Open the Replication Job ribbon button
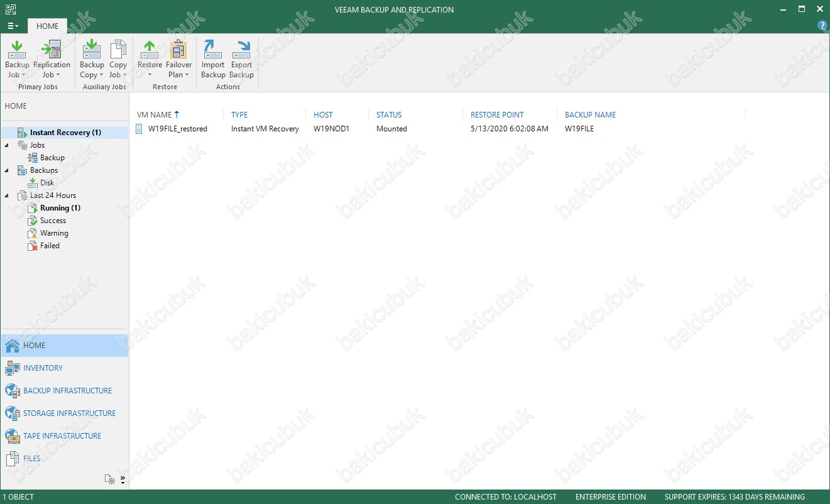830x504 pixels. [x=52, y=59]
